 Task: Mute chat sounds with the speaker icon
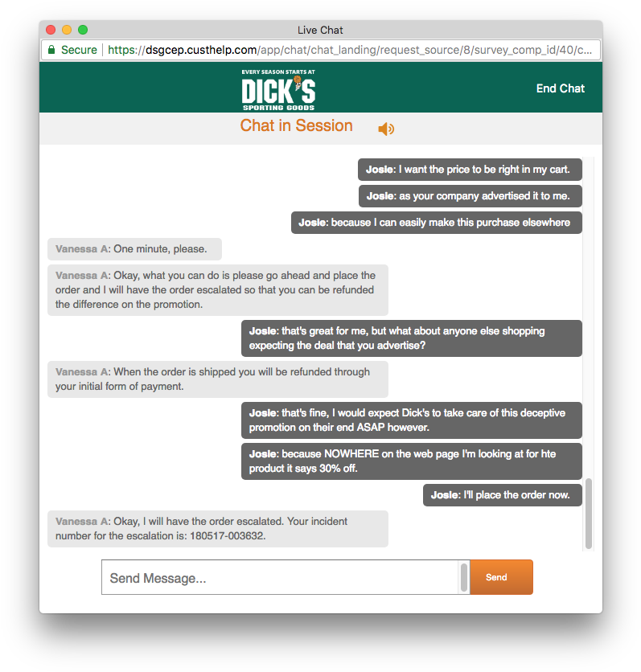point(386,129)
